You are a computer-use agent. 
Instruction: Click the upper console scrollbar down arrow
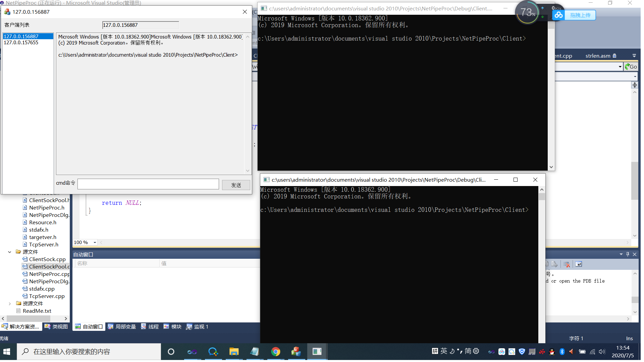[x=551, y=167]
